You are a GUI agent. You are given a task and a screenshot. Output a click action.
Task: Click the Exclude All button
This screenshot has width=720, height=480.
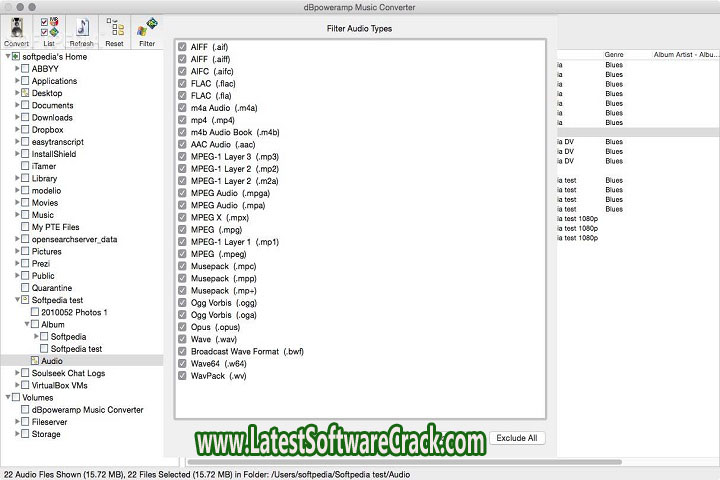517,438
